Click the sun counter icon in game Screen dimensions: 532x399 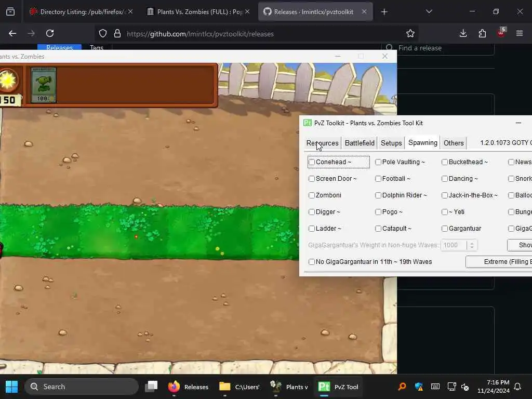[x=8, y=80]
